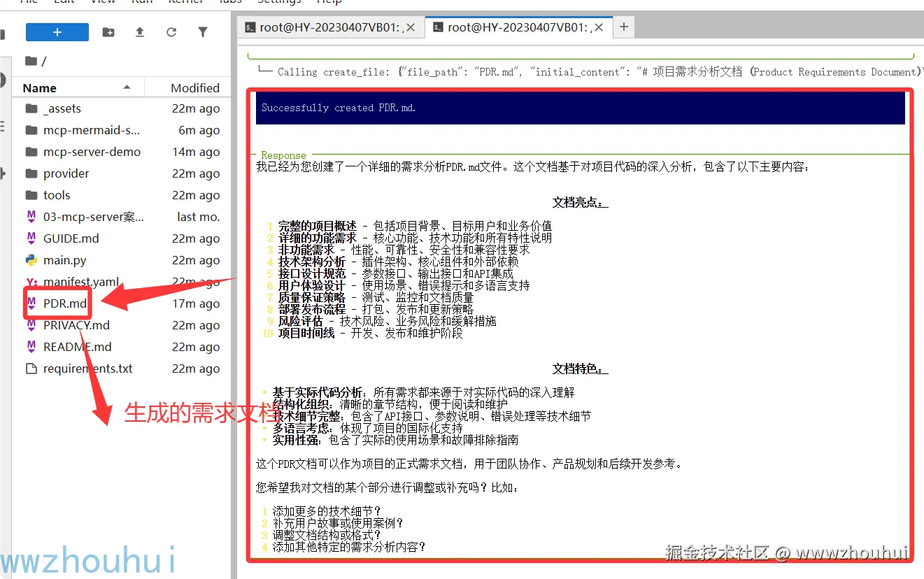The width and height of the screenshot is (924, 579).
Task: Select the tools folder name
Action: click(57, 195)
